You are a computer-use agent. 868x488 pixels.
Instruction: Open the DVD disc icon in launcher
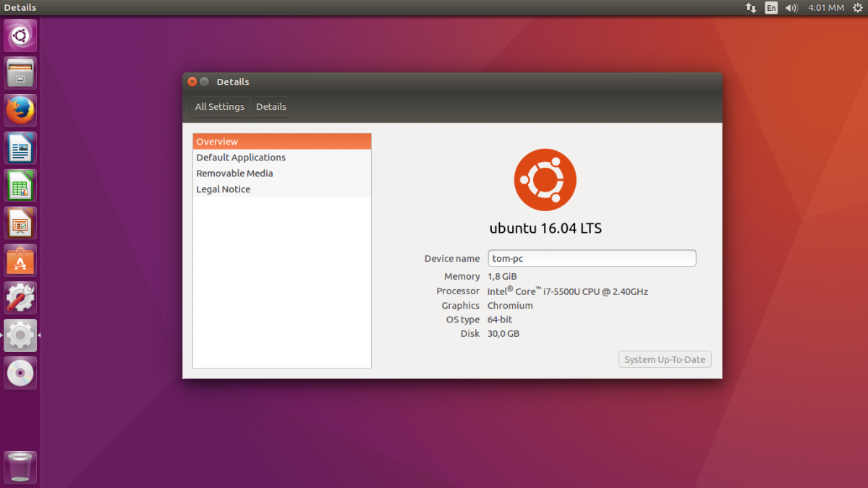click(20, 373)
